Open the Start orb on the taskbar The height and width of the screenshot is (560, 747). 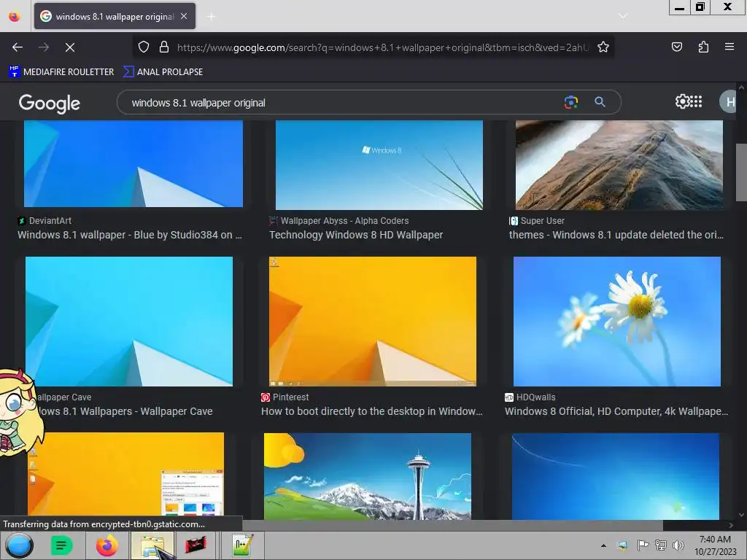(x=20, y=545)
